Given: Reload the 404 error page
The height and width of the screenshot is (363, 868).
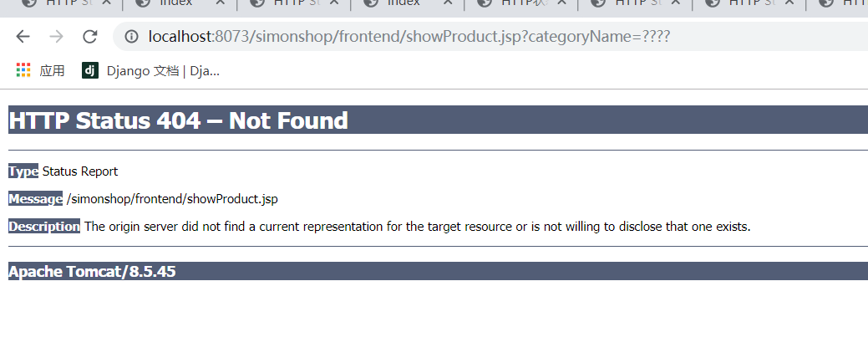Looking at the screenshot, I should [x=89, y=37].
